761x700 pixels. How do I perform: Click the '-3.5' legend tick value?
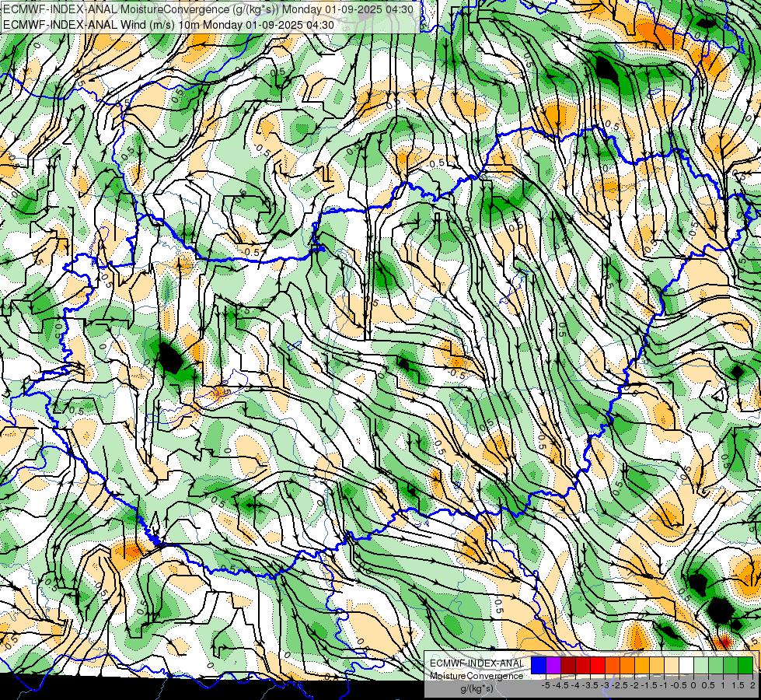click(591, 685)
